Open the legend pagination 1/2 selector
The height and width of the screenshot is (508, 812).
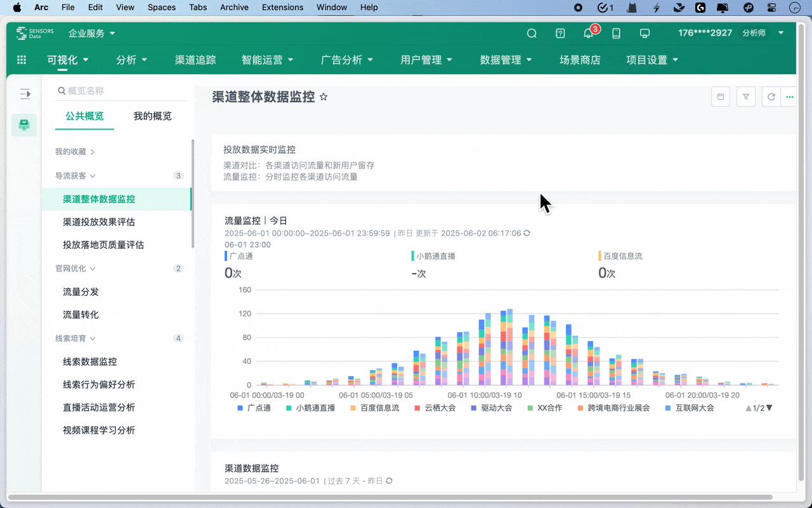coord(757,408)
